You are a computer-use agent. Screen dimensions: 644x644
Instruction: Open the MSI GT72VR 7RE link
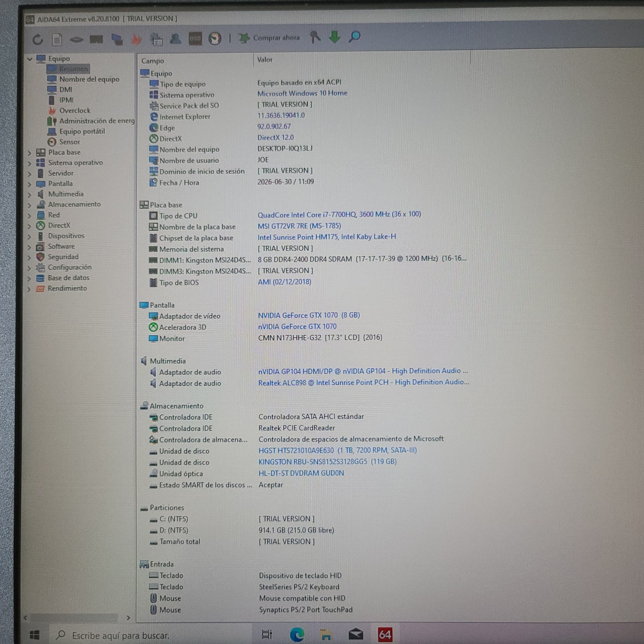click(299, 226)
